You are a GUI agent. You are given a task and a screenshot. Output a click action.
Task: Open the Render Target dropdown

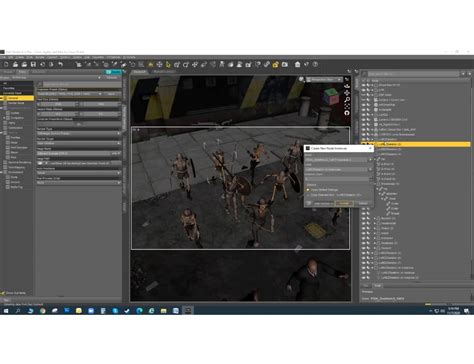[79, 143]
